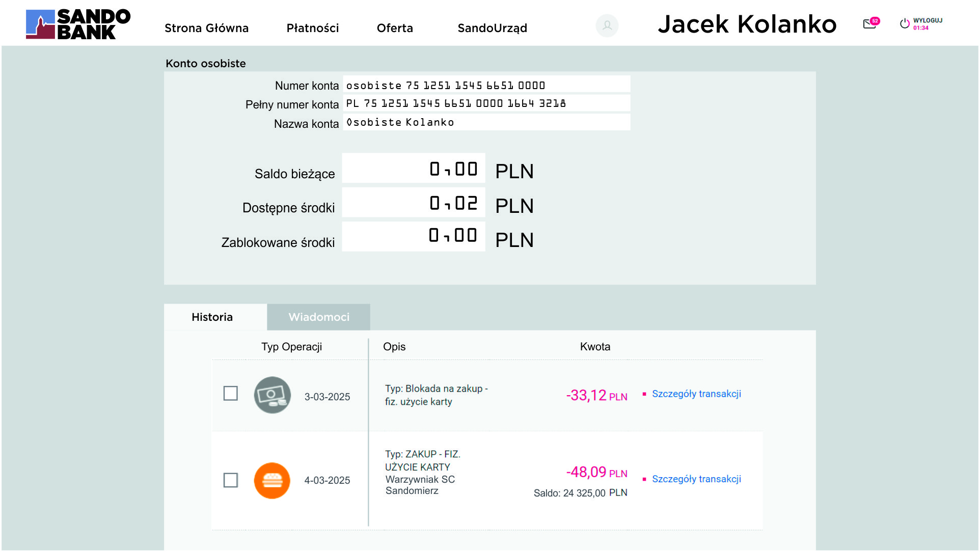
Task: Click the Nazwa konta field
Action: point(486,122)
